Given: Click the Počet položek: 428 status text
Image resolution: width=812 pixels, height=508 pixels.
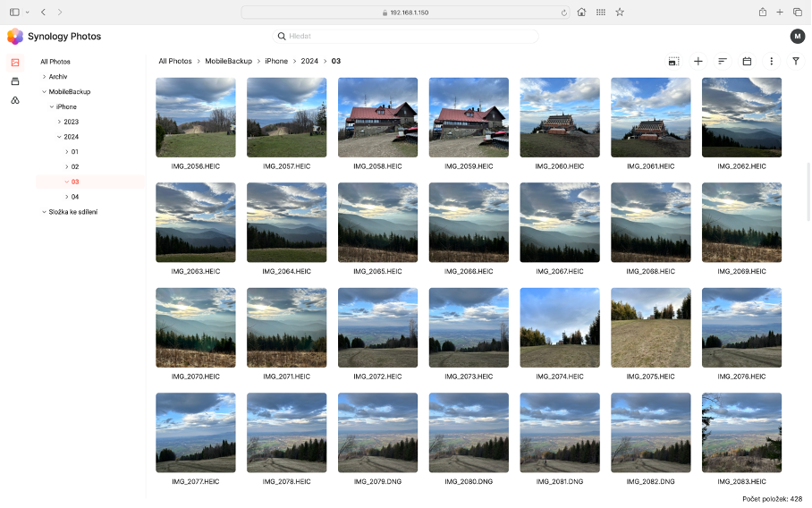Looking at the screenshot, I should click(x=772, y=499).
